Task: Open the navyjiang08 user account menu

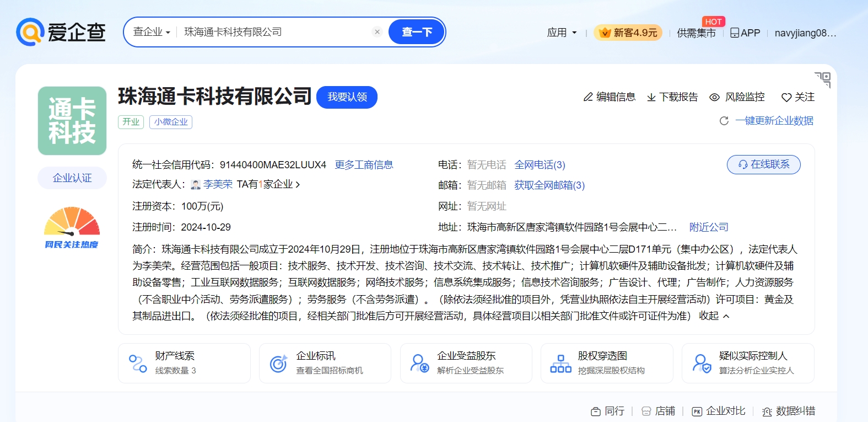Action: pos(805,33)
